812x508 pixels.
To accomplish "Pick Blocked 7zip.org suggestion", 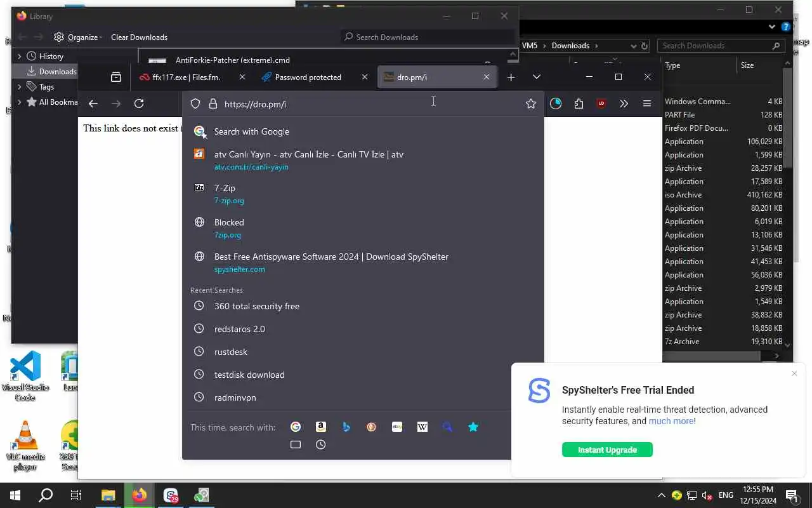I will (362, 228).
